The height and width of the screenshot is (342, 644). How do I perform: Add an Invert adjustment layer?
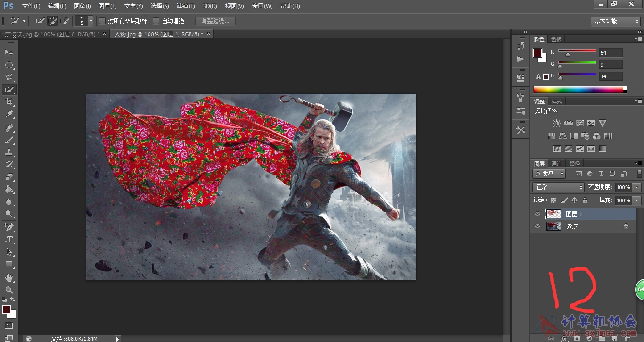tap(557, 149)
